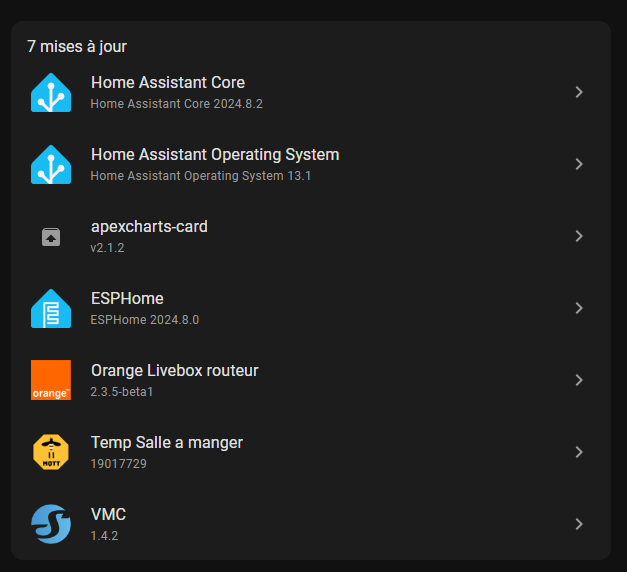Click the Home Assistant Operating System logo icon
The width and height of the screenshot is (627, 572).
click(51, 164)
